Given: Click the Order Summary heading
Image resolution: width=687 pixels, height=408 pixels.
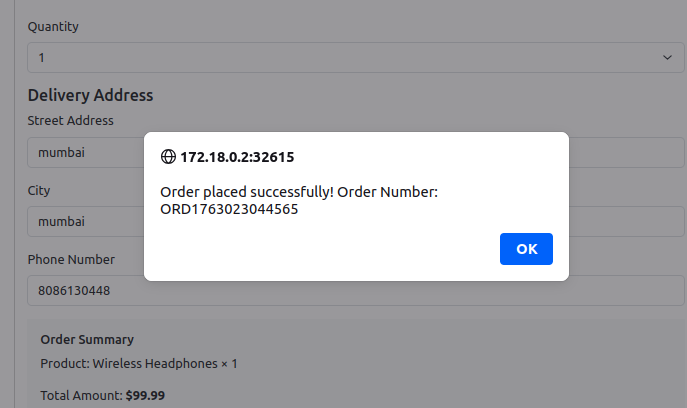Looking at the screenshot, I should pos(87,340).
